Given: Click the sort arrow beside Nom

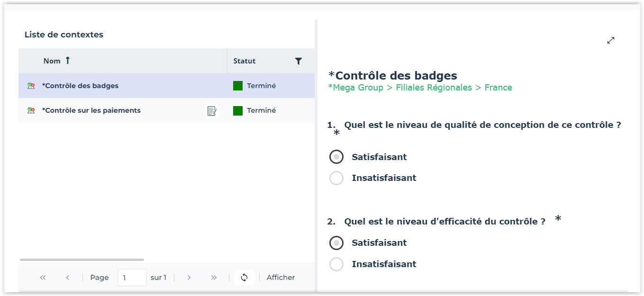Looking at the screenshot, I should point(67,61).
